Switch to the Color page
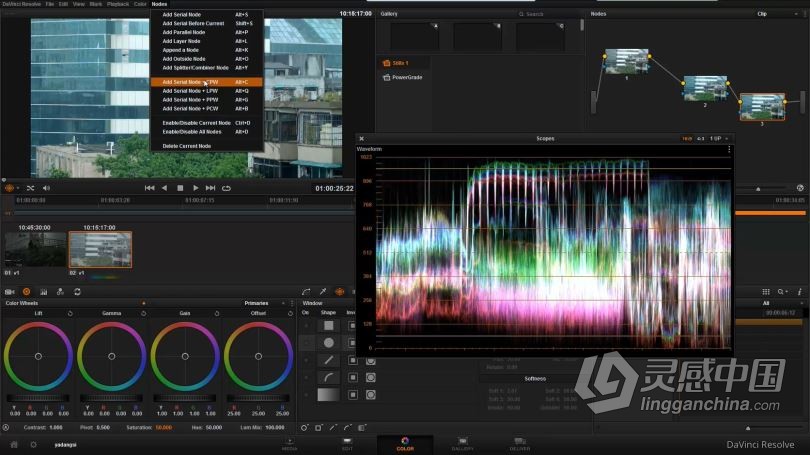 [x=405, y=444]
